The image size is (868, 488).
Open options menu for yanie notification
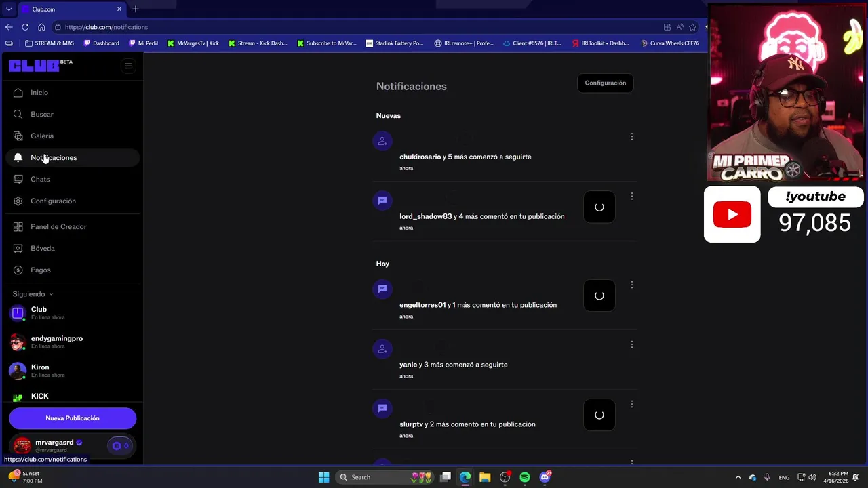point(632,345)
